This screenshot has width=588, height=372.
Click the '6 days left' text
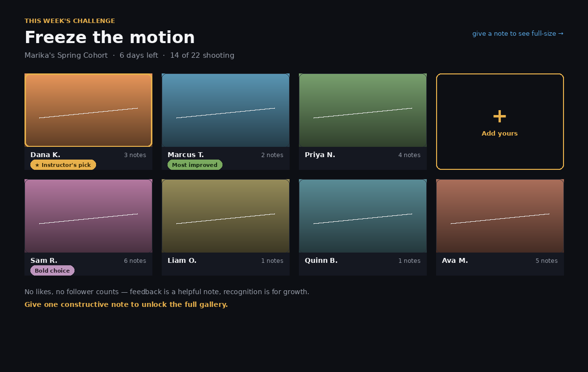point(139,55)
